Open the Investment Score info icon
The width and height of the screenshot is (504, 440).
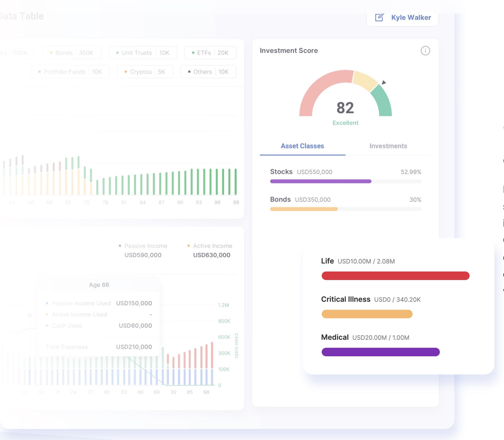(x=425, y=51)
